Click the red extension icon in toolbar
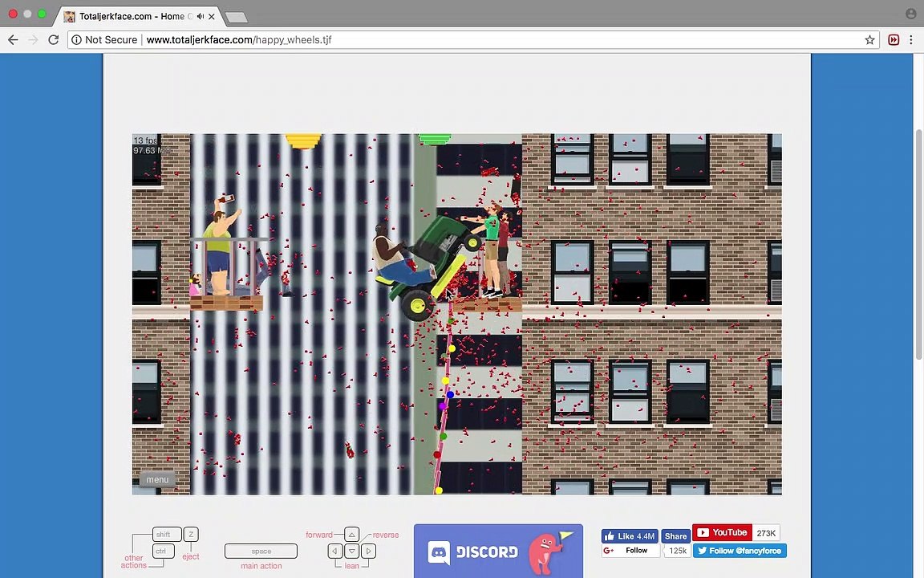 pyautogui.click(x=894, y=39)
